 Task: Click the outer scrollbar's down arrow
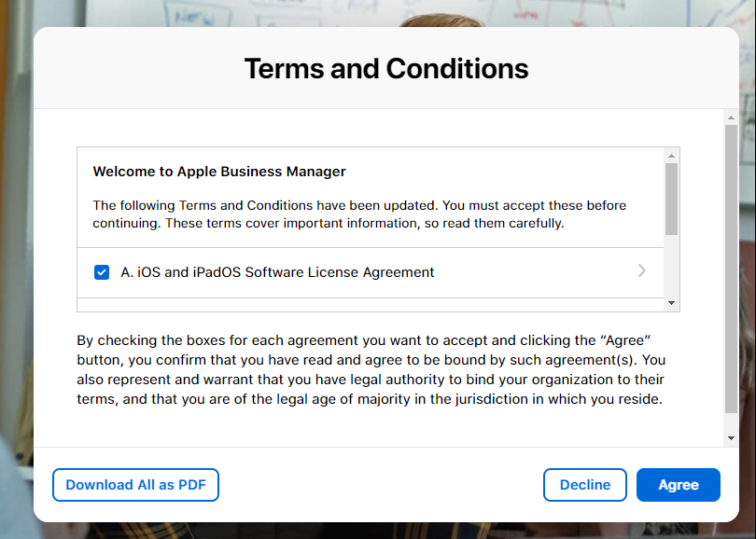[729, 435]
